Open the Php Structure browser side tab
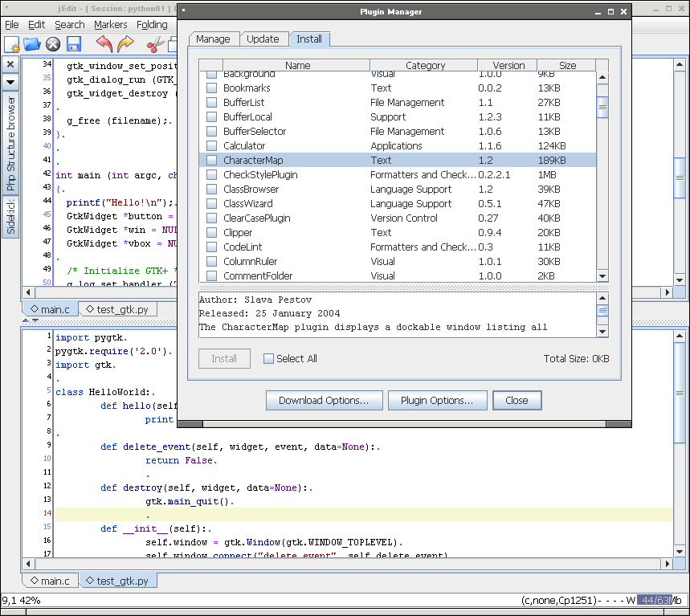 pos(10,144)
